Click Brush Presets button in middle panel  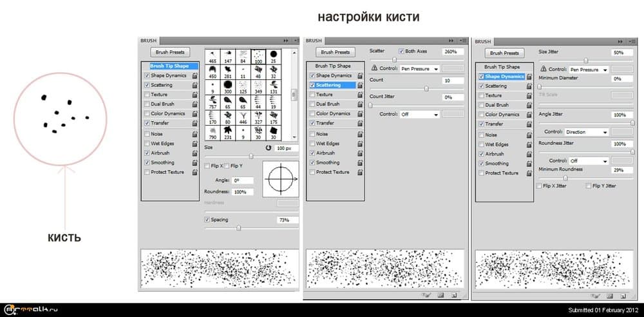(336, 52)
